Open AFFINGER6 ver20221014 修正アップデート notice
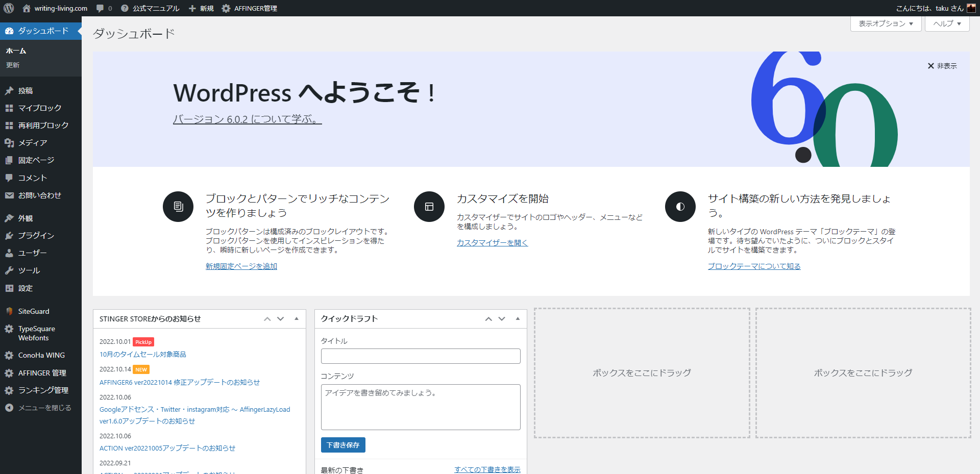 point(180,382)
